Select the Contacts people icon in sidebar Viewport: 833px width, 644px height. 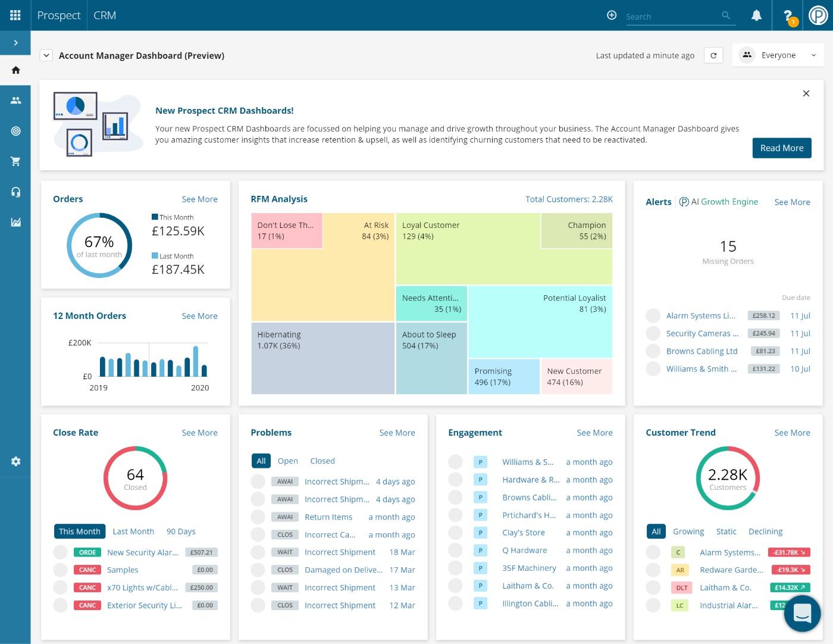(x=15, y=100)
